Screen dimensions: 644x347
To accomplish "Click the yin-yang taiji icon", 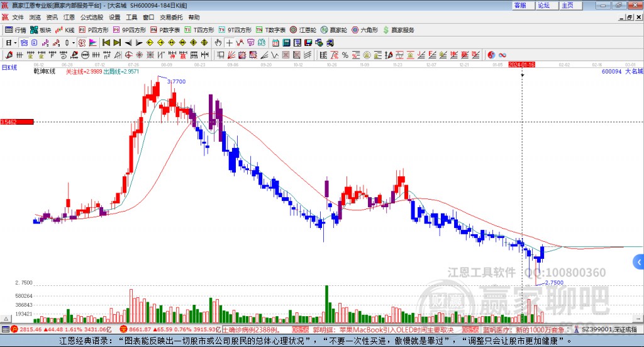I will click(x=491, y=55).
